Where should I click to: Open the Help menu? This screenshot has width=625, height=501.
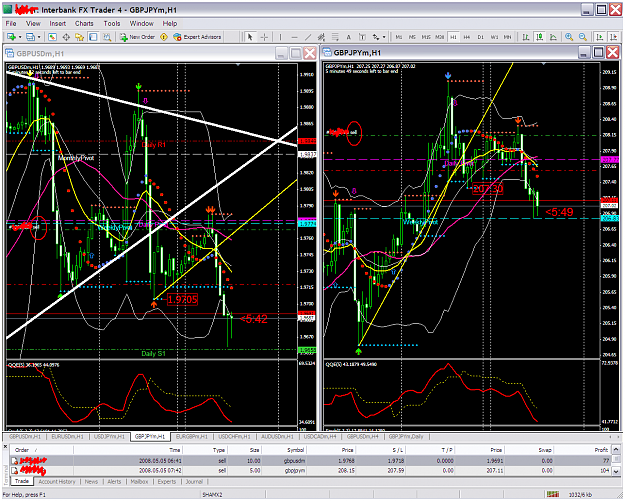point(170,24)
